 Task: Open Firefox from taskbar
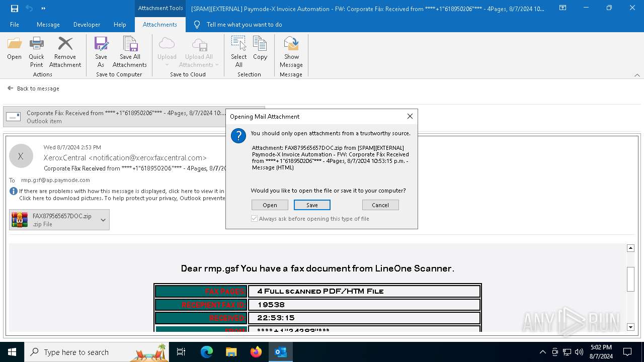point(256,352)
